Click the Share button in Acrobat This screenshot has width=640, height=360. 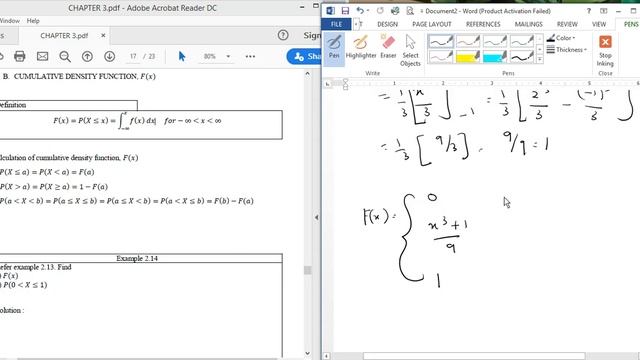pos(304,56)
